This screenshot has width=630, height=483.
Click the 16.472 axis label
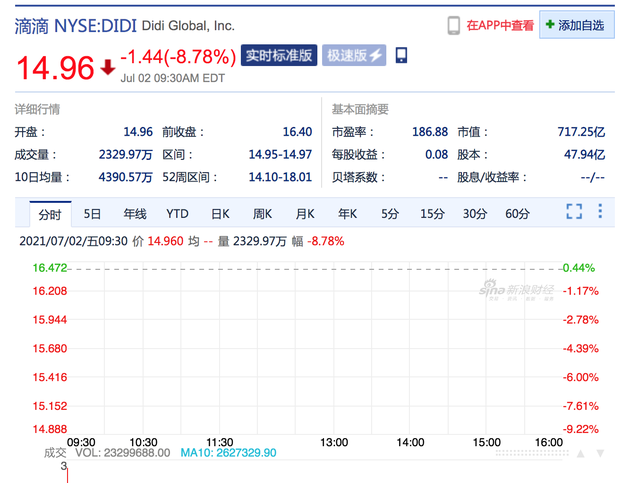pos(50,268)
